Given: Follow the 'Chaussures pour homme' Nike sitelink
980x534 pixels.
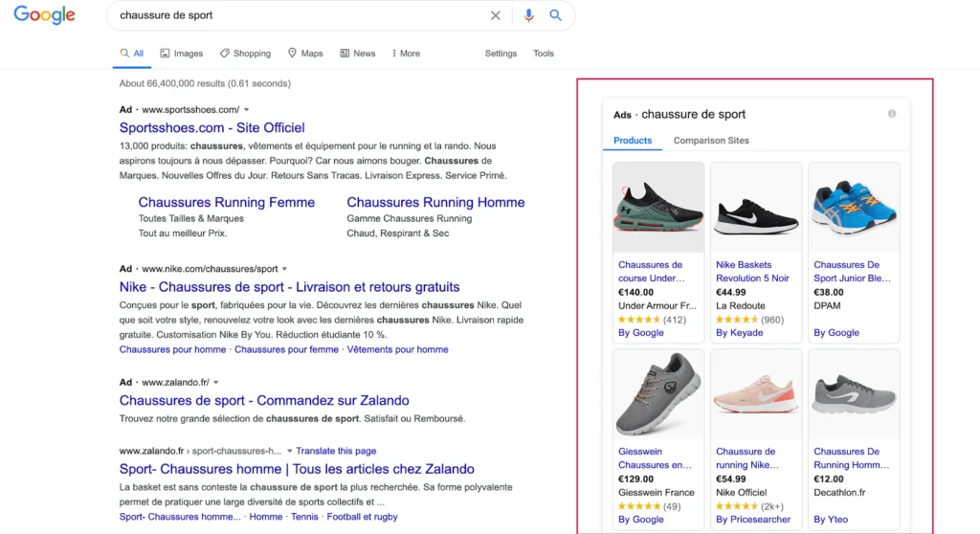Looking at the screenshot, I should tap(172, 349).
